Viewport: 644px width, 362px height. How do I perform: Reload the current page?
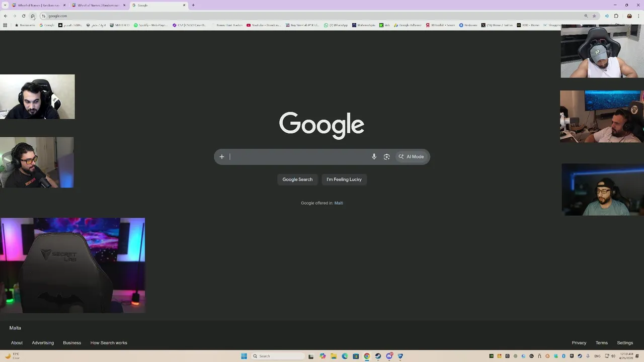[x=24, y=16]
